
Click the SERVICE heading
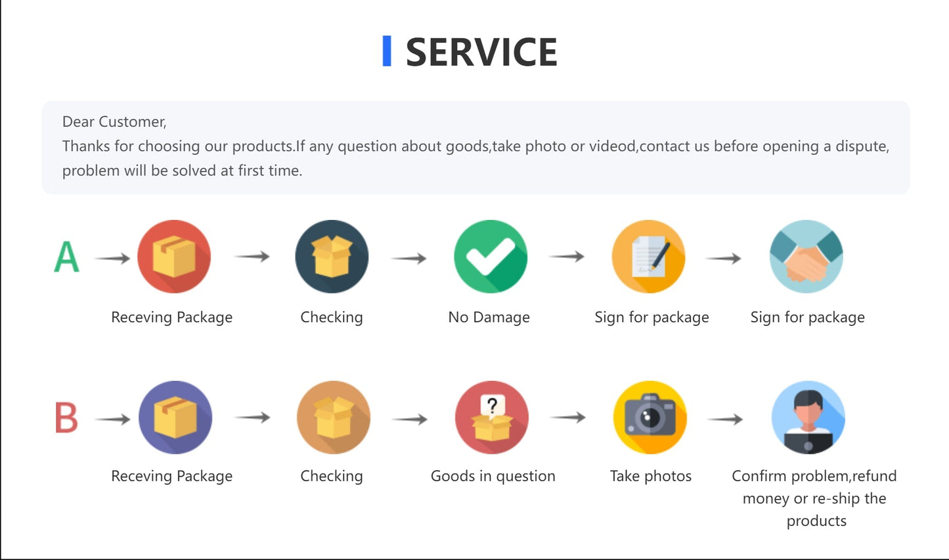point(481,53)
